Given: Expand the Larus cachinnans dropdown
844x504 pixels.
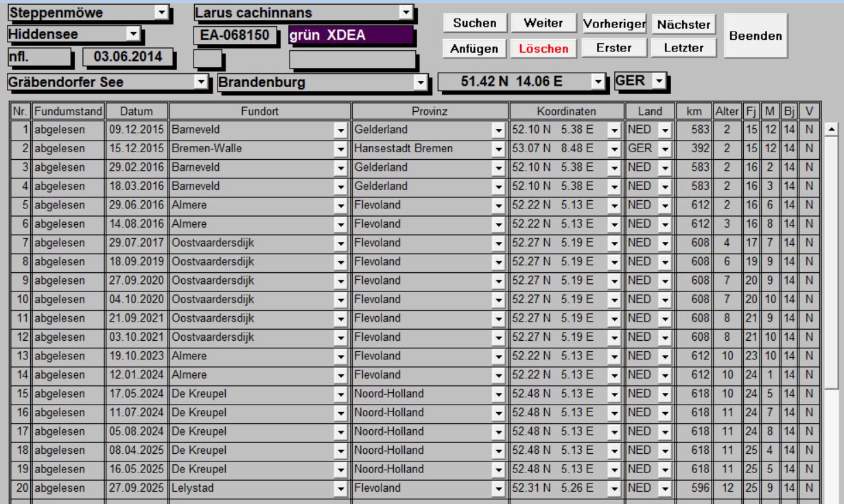Looking at the screenshot, I should click(406, 12).
